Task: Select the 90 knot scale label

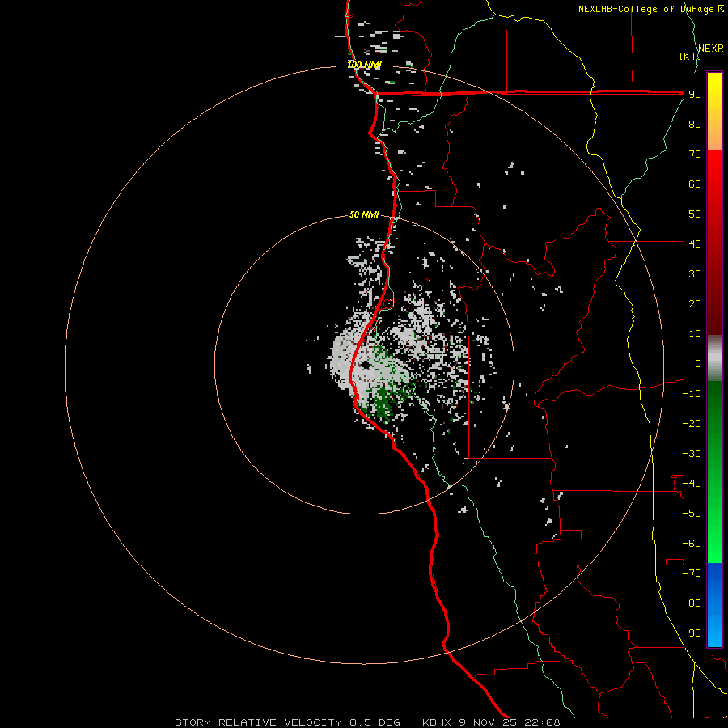Action: (695, 95)
